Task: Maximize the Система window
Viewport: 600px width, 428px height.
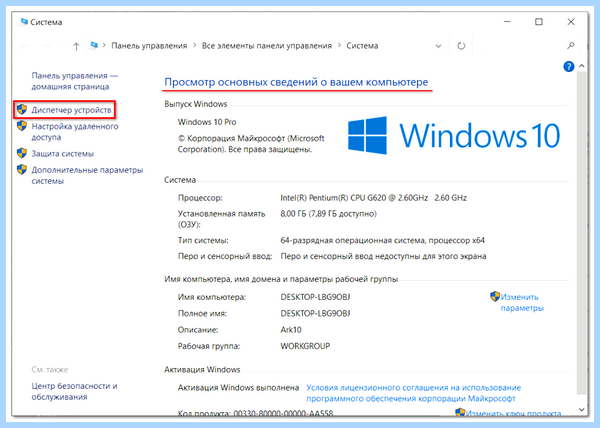Action: (x=539, y=22)
